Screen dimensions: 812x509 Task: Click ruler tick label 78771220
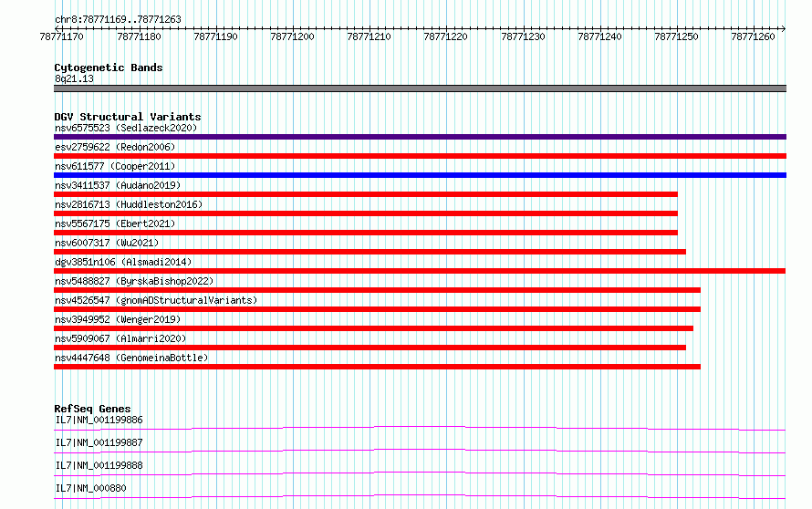pos(445,36)
